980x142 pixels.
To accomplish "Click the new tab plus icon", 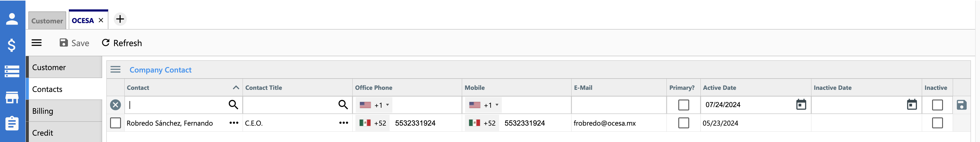I will tap(120, 19).
